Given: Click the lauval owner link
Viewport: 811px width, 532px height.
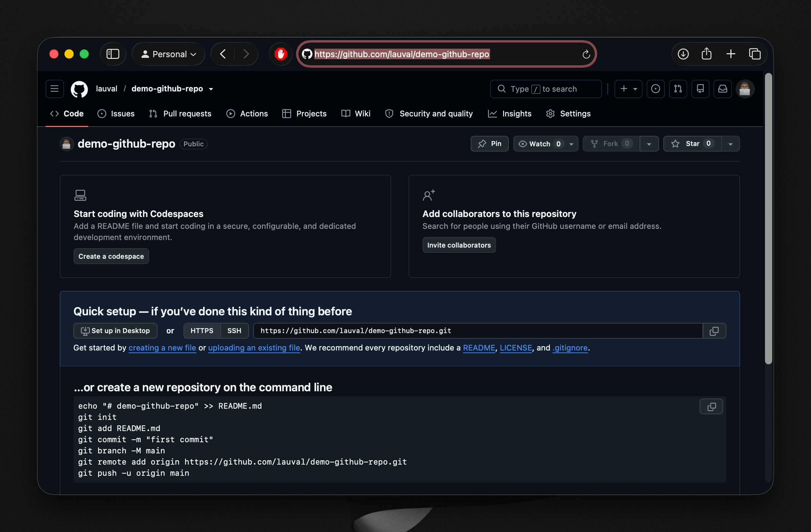Looking at the screenshot, I should click(x=107, y=89).
